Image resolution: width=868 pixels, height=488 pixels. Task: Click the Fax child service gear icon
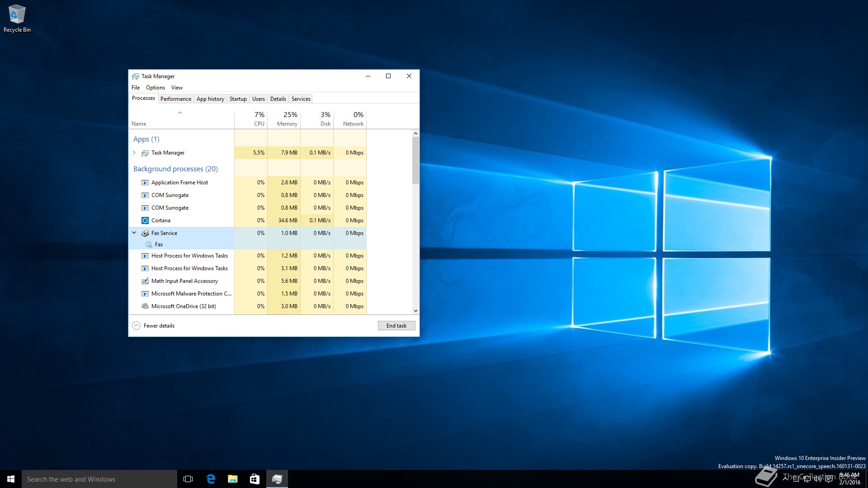pos(149,244)
